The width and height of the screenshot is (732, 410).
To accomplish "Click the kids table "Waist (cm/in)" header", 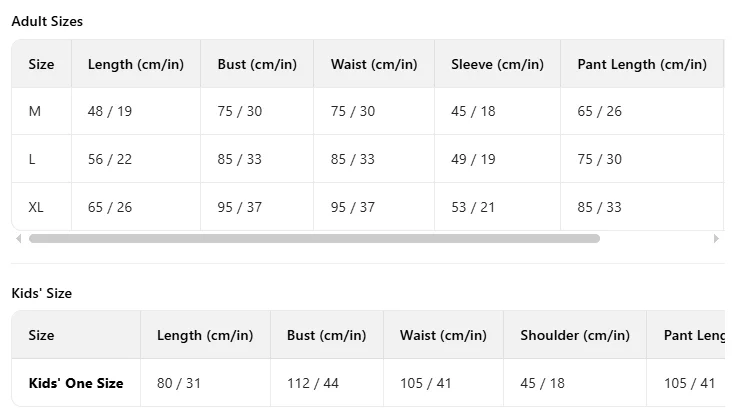I will pyautogui.click(x=443, y=335).
